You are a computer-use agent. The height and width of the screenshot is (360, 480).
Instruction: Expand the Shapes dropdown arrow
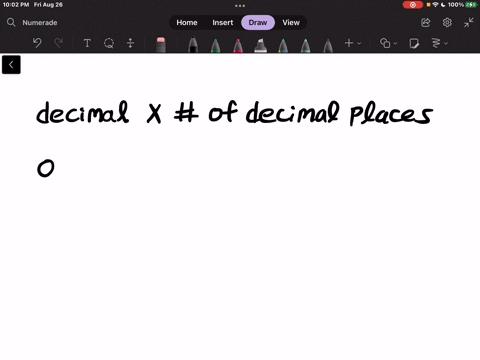[x=395, y=43]
